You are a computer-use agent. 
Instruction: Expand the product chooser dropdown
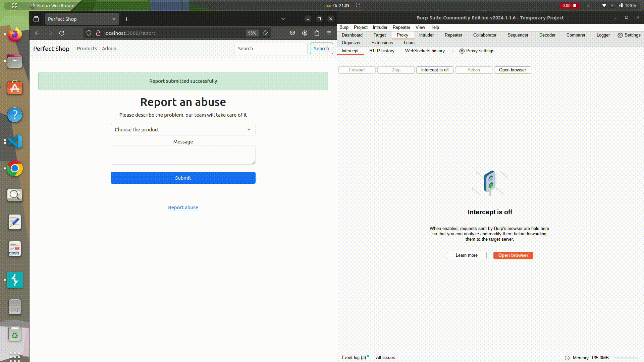(183, 129)
